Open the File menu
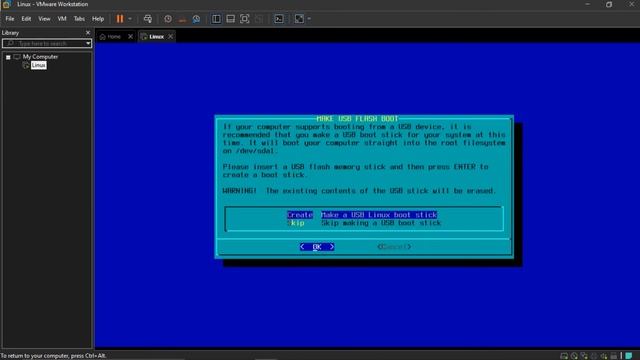 (x=10, y=19)
